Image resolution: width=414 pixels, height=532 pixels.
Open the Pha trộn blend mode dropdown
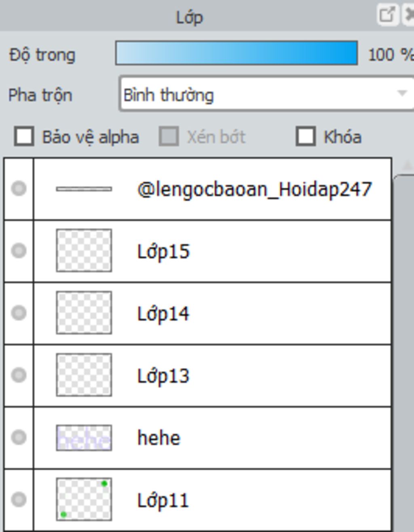tap(267, 94)
